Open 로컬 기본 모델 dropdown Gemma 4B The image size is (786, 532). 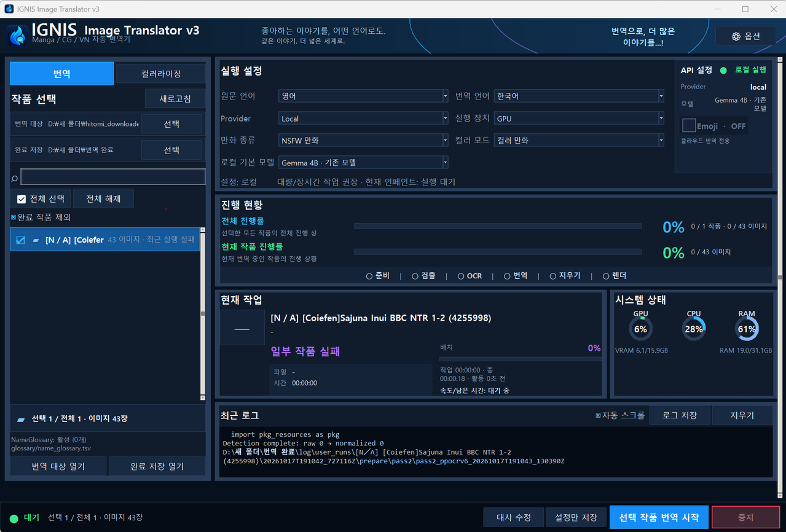pyautogui.click(x=363, y=163)
